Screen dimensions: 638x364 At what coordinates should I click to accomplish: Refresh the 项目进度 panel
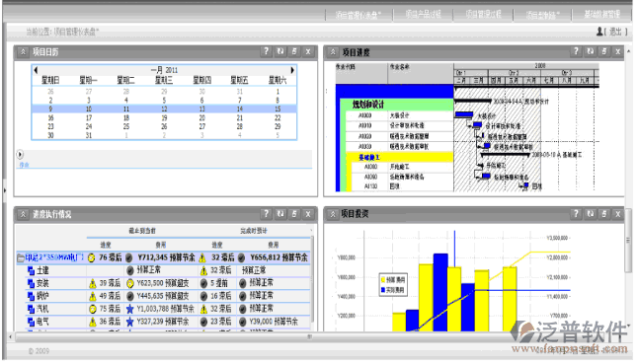click(590, 51)
